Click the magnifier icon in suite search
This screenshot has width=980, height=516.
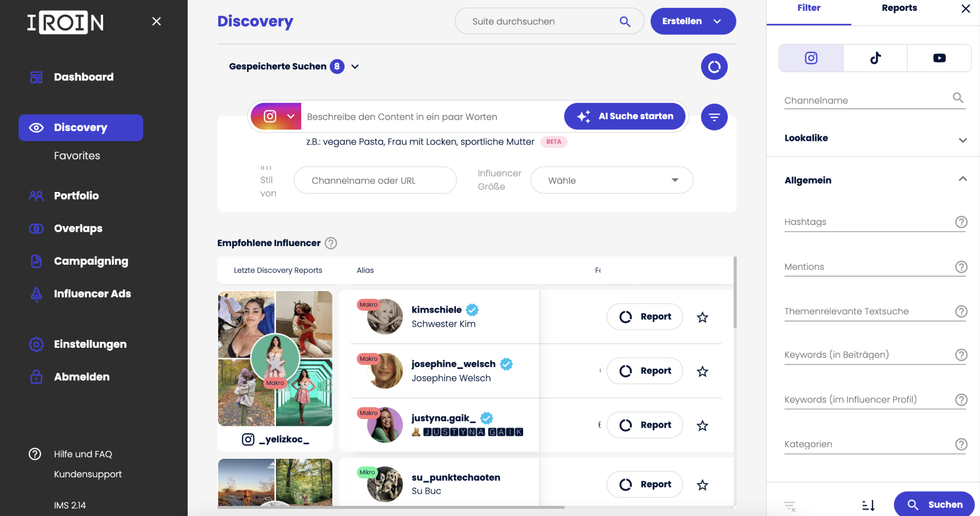[x=625, y=21]
